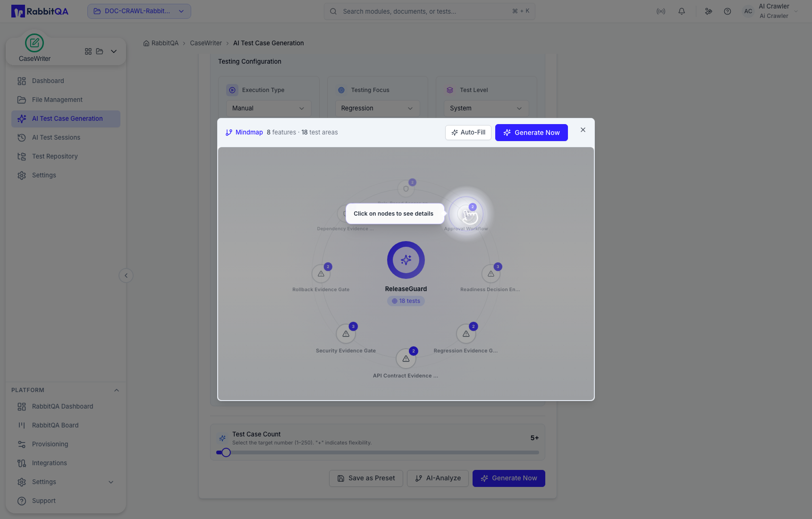Click the "8 features · 18 test areas" text
Viewport: 812px width, 519px height.
[302, 133]
